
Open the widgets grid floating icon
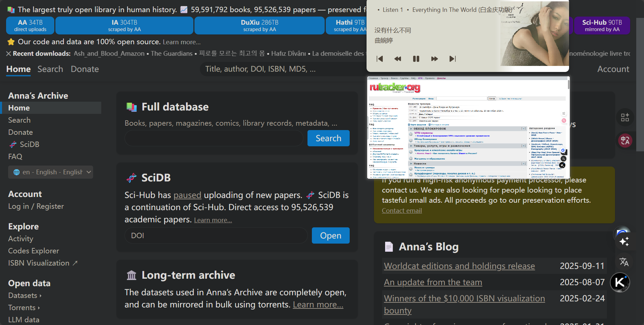(x=625, y=117)
